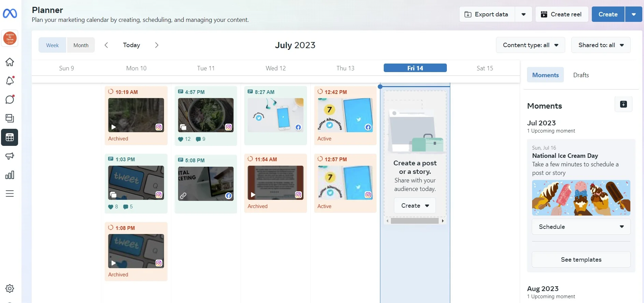Go to next week arrow
This screenshot has width=644, height=303.
coord(157,45)
